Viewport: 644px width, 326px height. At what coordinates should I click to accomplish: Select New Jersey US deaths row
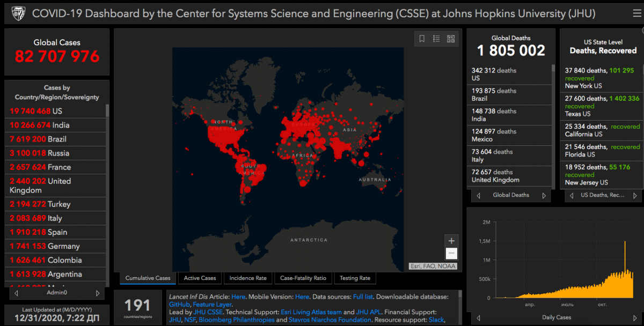coord(601,175)
